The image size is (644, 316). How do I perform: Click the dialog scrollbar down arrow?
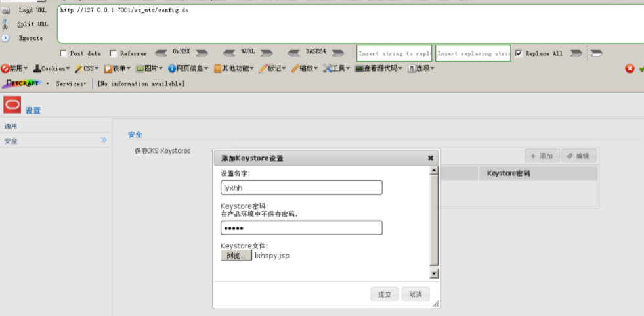point(434,273)
